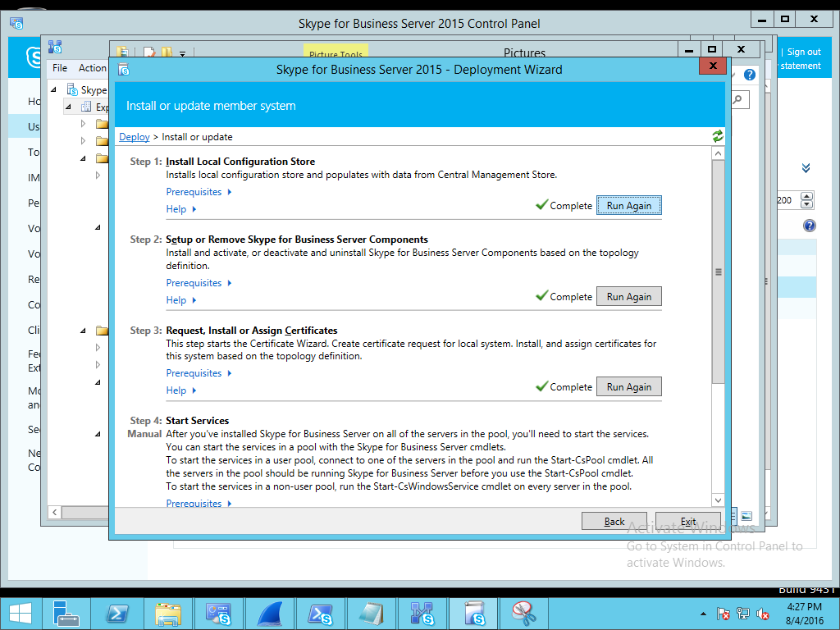The image size is (840, 630).
Task: Click Run Again for Install Local Configuration Store
Action: click(x=628, y=206)
